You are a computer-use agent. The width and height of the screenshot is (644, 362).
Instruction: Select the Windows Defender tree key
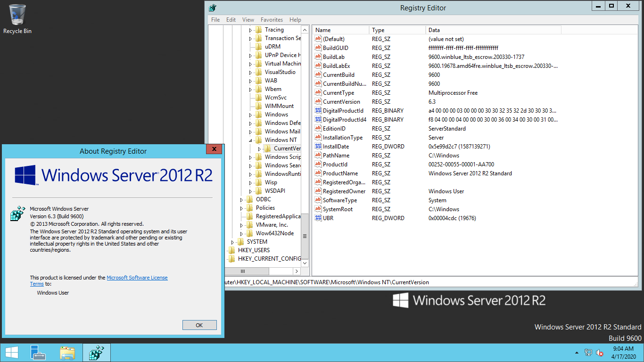tap(282, 123)
